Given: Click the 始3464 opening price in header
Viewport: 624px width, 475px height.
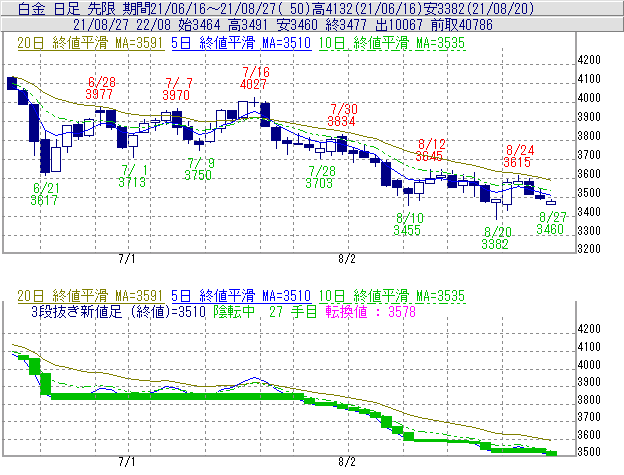Looking at the screenshot, I should coord(199,25).
